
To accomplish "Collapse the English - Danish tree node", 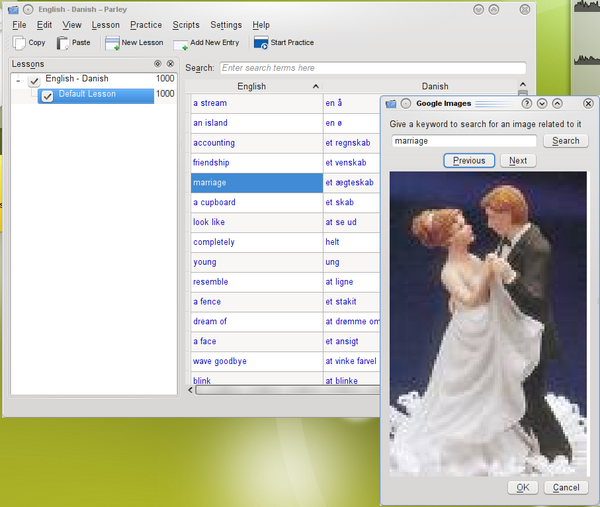I will (x=18, y=80).
